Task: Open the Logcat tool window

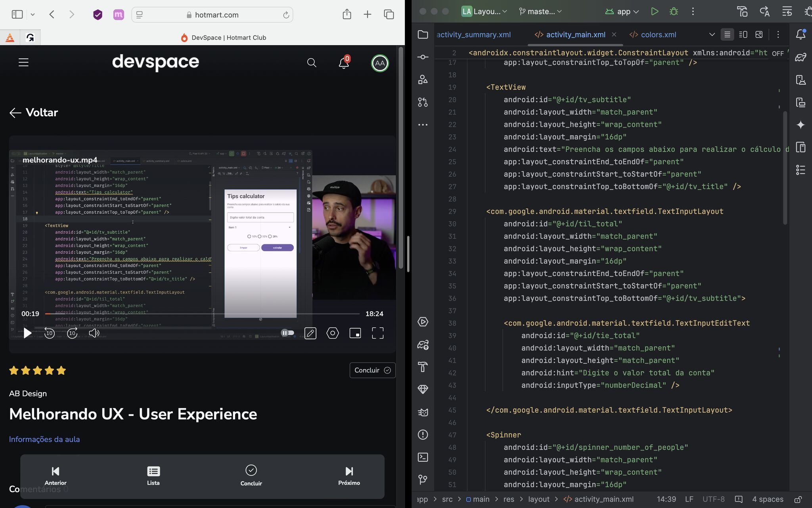Action: 422,412
